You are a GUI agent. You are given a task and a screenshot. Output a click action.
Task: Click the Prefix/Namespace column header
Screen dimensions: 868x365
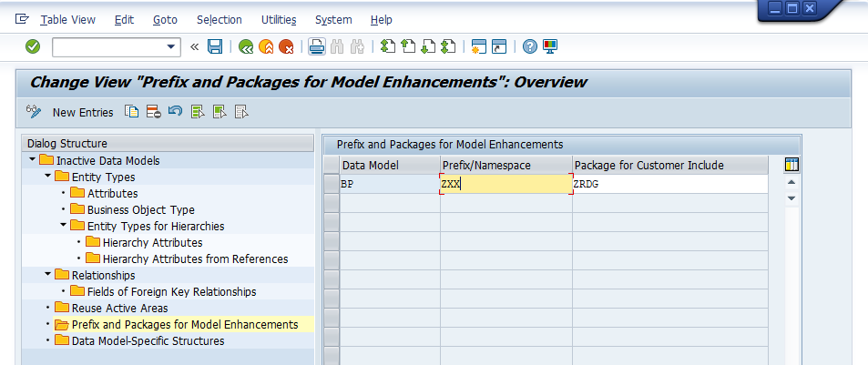506,166
